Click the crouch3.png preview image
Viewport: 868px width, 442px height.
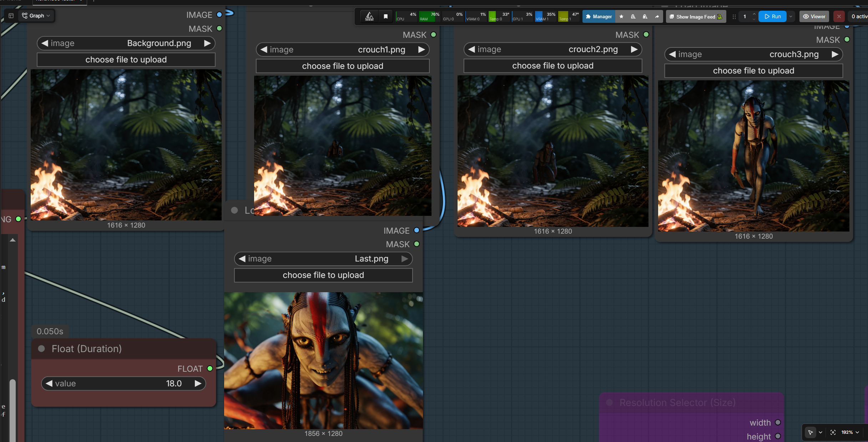(753, 156)
